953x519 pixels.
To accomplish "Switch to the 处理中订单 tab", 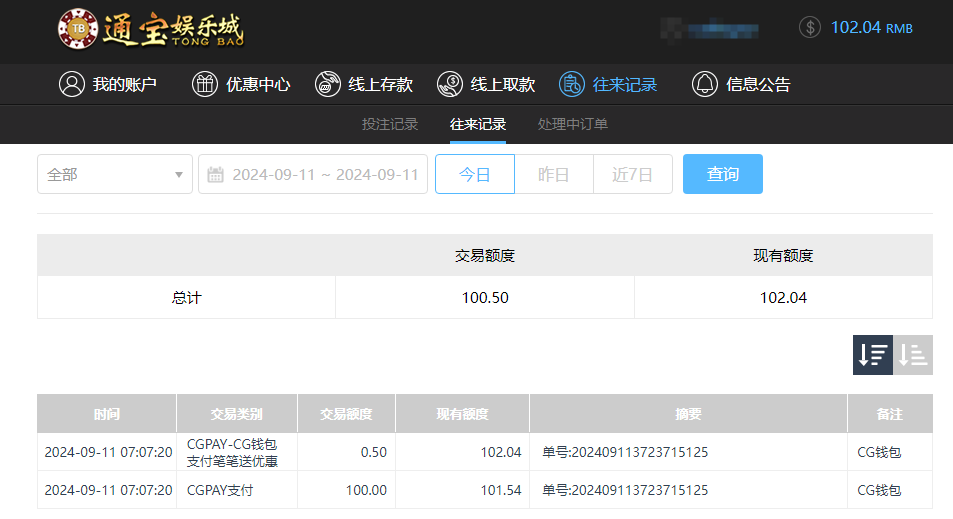I will coord(573,125).
